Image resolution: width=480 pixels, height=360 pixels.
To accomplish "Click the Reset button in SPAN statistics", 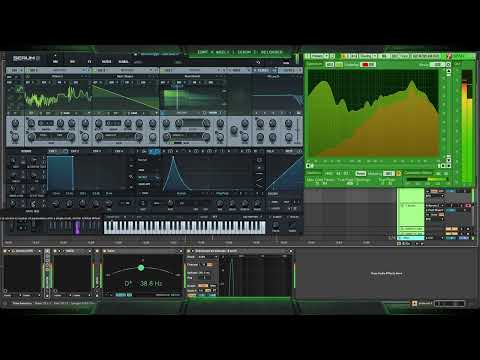I will click(360, 174).
